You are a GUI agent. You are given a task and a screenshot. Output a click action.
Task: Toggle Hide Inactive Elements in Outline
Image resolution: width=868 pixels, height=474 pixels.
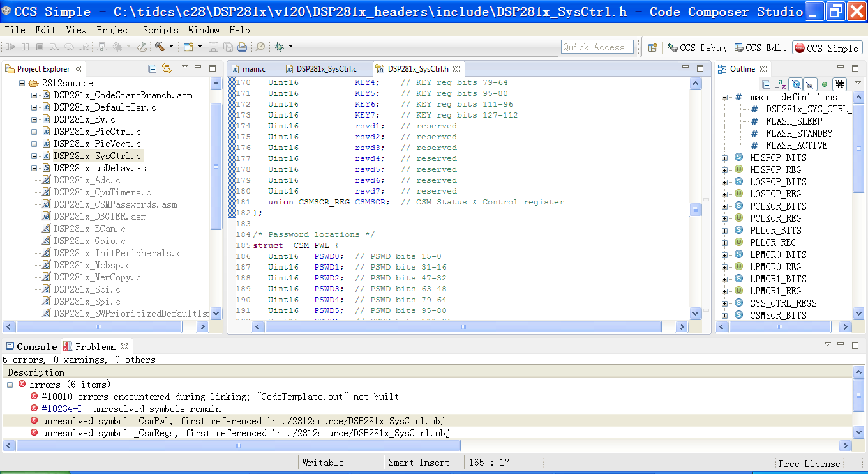(840, 84)
